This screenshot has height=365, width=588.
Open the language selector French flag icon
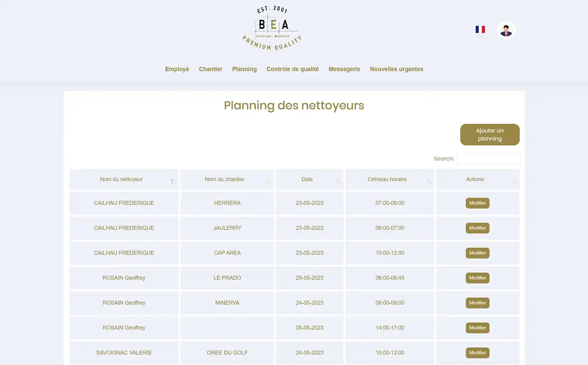[480, 29]
